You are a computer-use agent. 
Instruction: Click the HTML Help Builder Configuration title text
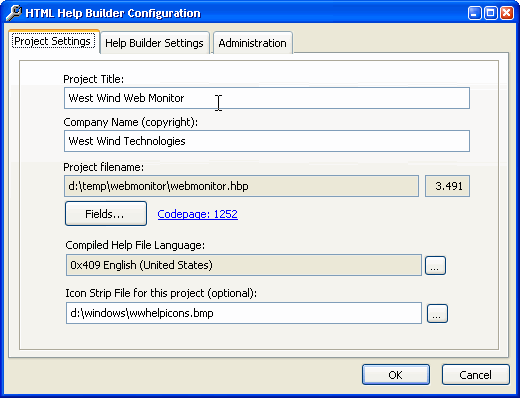coord(113,13)
